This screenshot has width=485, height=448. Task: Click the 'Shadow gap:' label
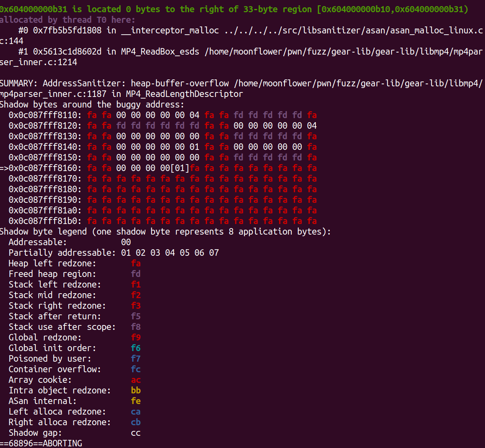coord(35,433)
